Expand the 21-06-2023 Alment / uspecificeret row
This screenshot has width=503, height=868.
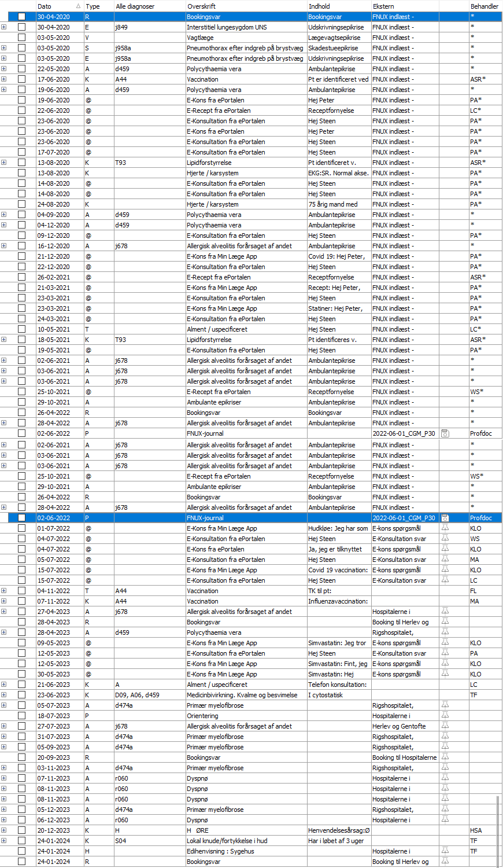4,685
